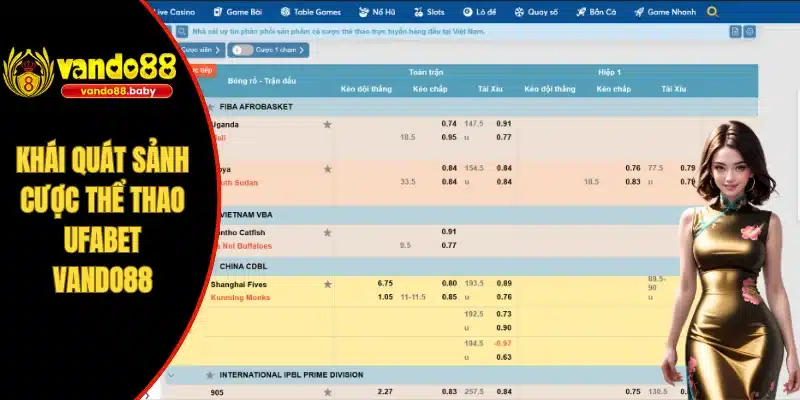Click the Hiệp 1 column group header

(x=609, y=72)
